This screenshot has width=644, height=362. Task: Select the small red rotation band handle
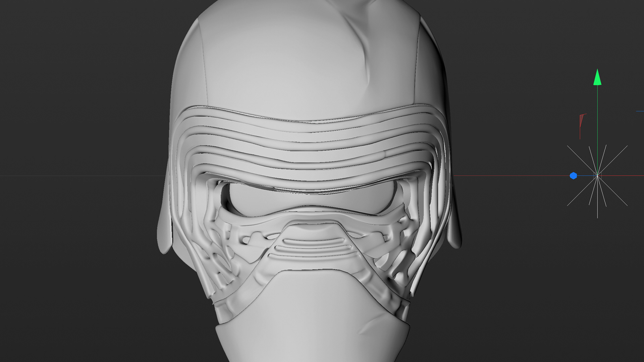(582, 126)
